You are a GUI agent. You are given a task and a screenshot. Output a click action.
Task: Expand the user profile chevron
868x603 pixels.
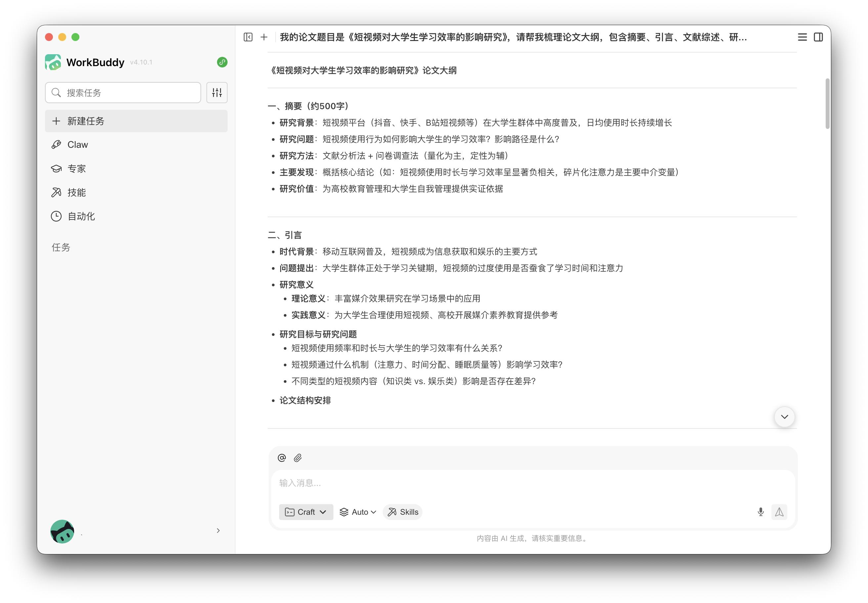point(218,531)
